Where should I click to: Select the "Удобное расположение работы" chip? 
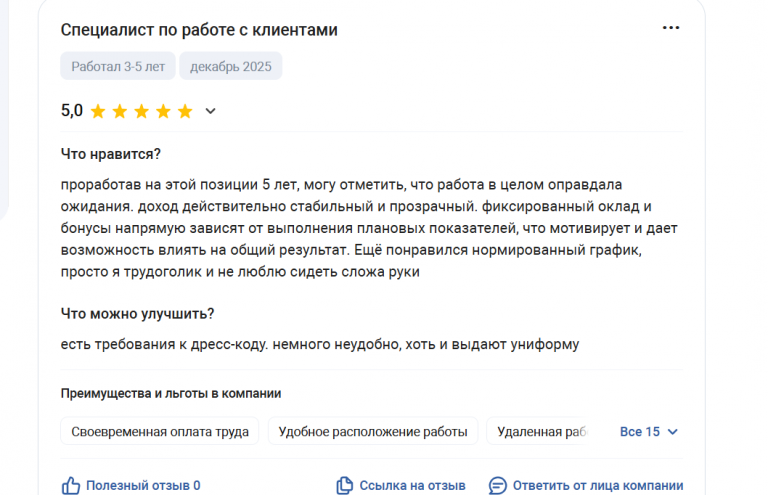click(373, 432)
